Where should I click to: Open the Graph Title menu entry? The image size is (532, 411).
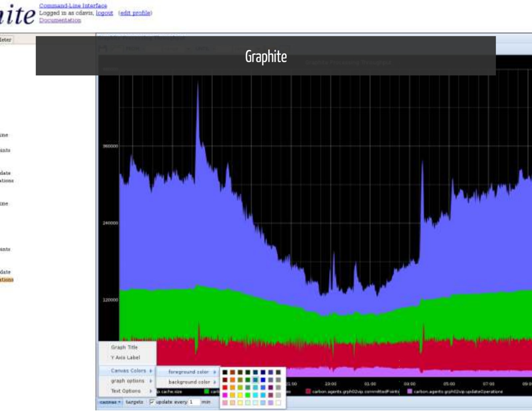(x=127, y=347)
